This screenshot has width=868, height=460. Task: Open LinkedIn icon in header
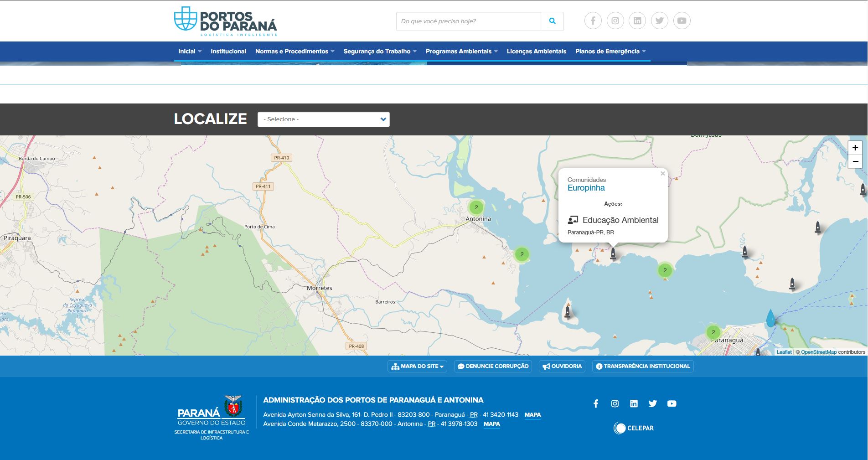tap(637, 21)
